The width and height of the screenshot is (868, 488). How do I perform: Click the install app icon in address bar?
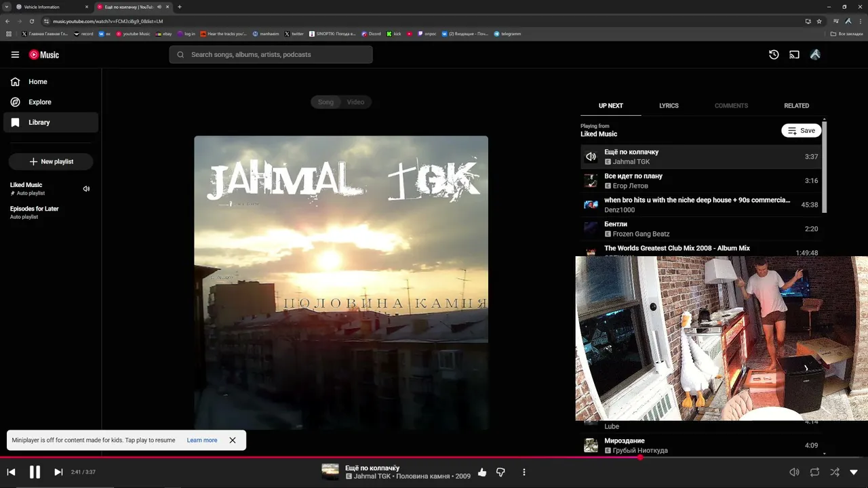point(808,21)
